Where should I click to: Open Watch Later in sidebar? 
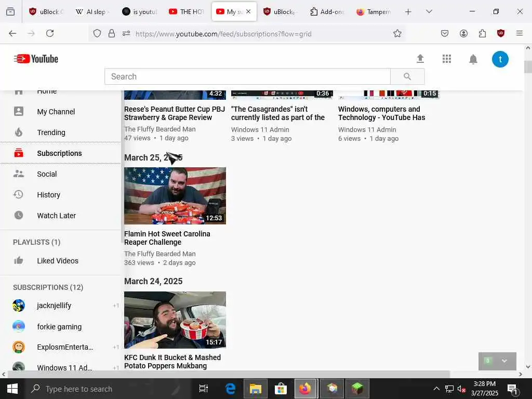[x=60, y=216]
